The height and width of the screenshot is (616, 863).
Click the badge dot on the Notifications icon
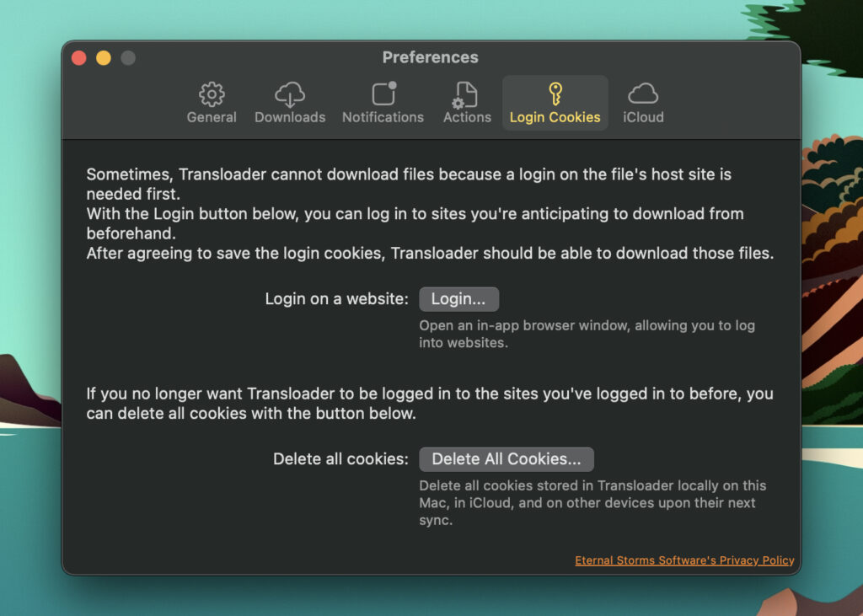(x=391, y=83)
